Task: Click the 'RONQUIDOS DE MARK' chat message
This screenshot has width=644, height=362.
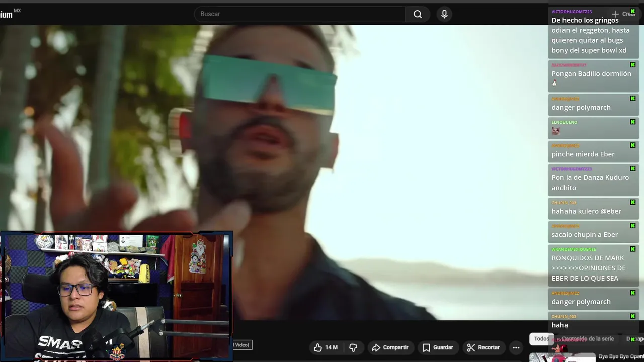Action: (594, 265)
